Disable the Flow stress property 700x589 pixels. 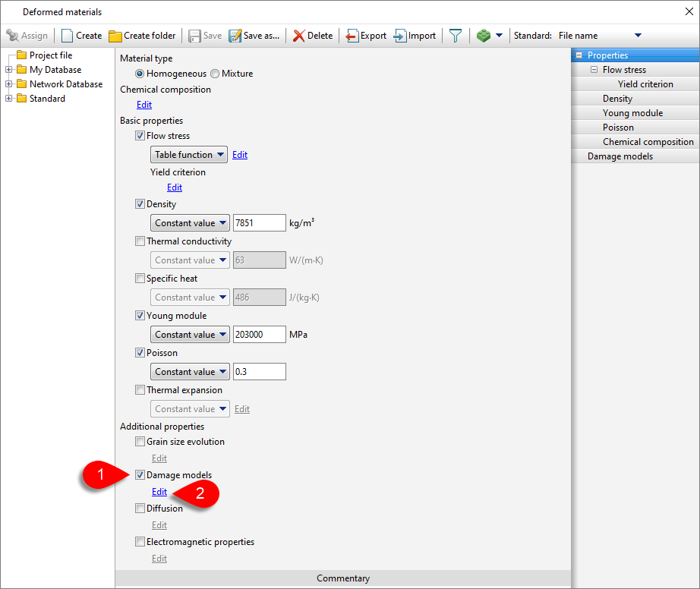tap(140, 135)
